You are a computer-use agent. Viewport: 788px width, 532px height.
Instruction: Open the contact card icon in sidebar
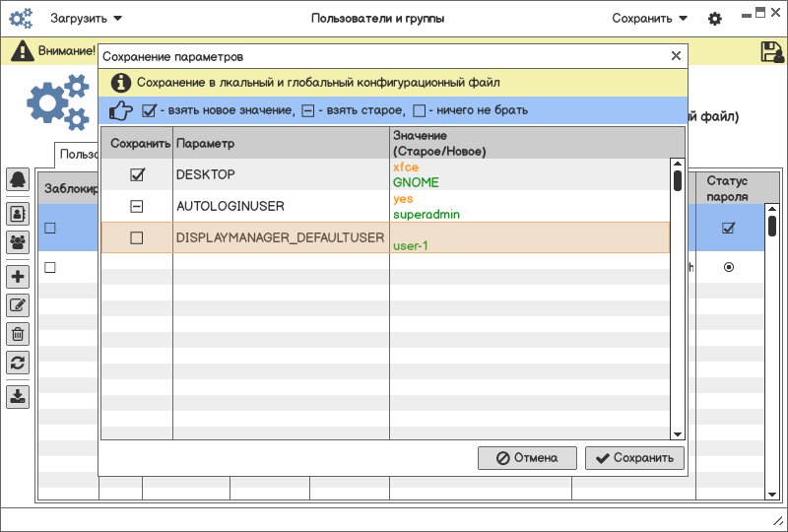coord(18,212)
